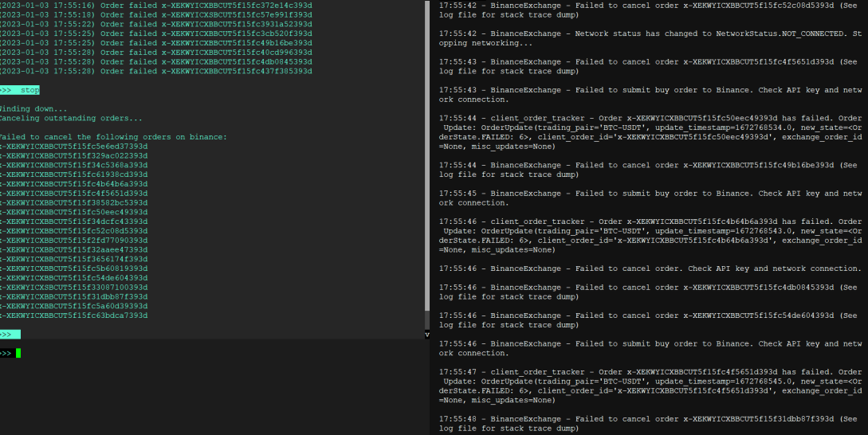Select log 'Failed to cancel order. Check API key and network connection.'

click(x=650, y=269)
